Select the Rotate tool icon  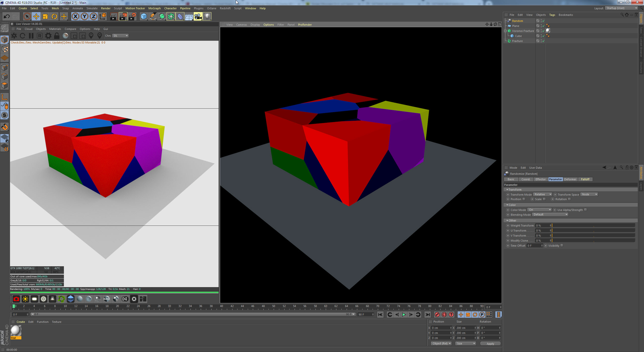pos(54,17)
